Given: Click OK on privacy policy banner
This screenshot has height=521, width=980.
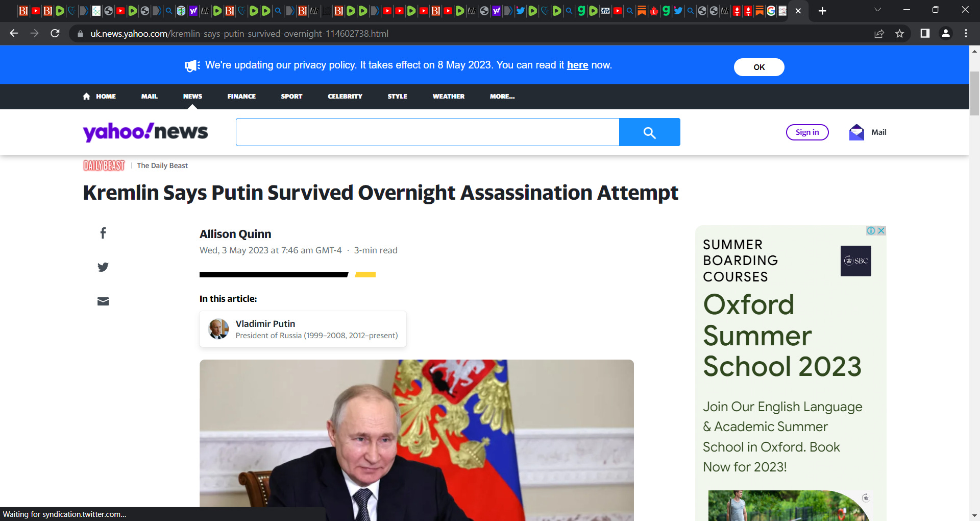Looking at the screenshot, I should click(759, 67).
